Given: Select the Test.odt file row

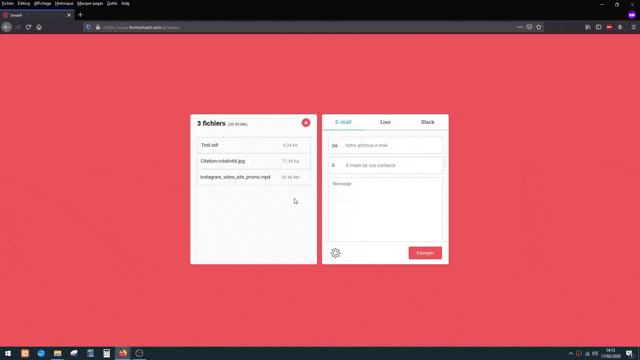Looking at the screenshot, I should 253,145.
